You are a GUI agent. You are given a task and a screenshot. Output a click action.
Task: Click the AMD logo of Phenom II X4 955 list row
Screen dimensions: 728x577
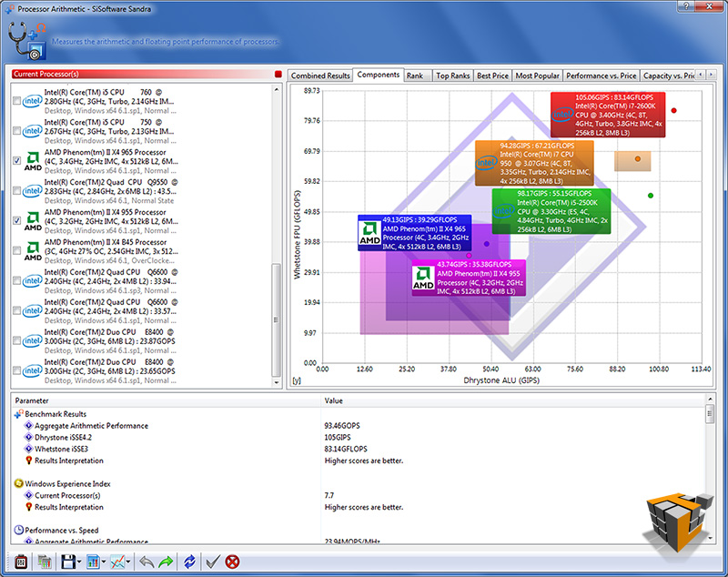point(33,221)
